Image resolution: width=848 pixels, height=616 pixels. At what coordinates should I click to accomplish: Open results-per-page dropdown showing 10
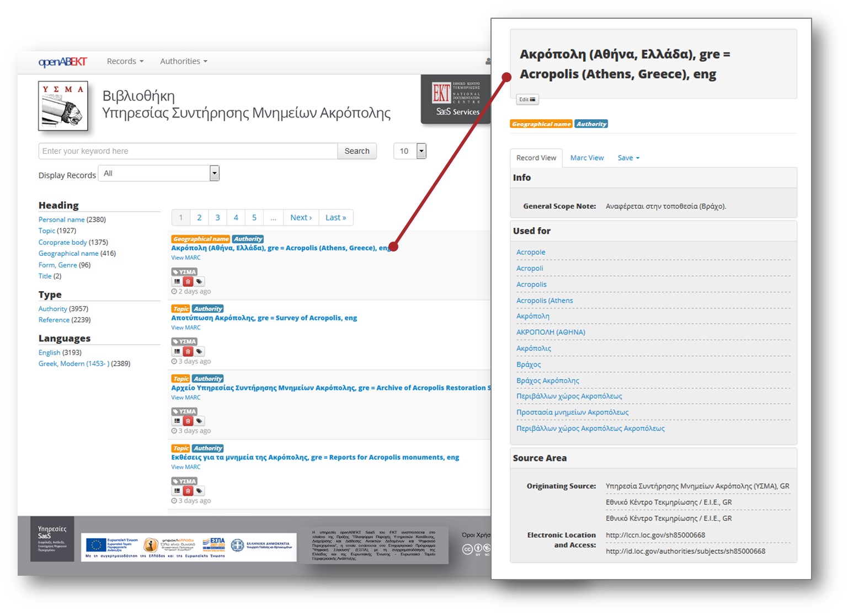pyautogui.click(x=410, y=151)
